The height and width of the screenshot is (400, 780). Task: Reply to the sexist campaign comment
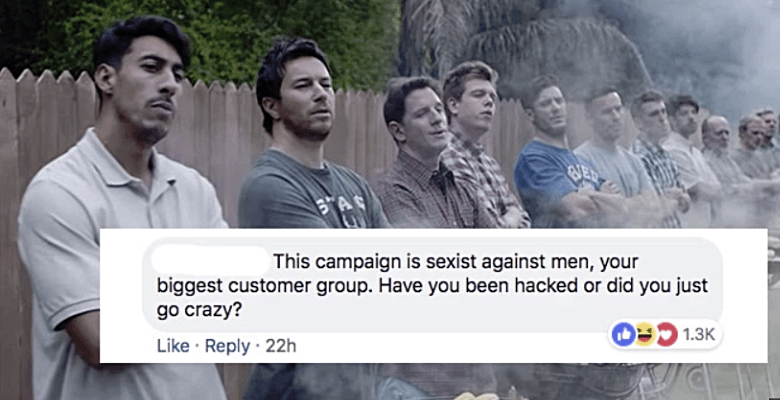tap(228, 346)
